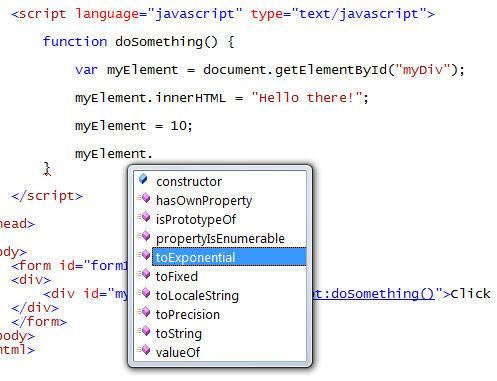Click the value 10 in myElement = 10

(179, 126)
